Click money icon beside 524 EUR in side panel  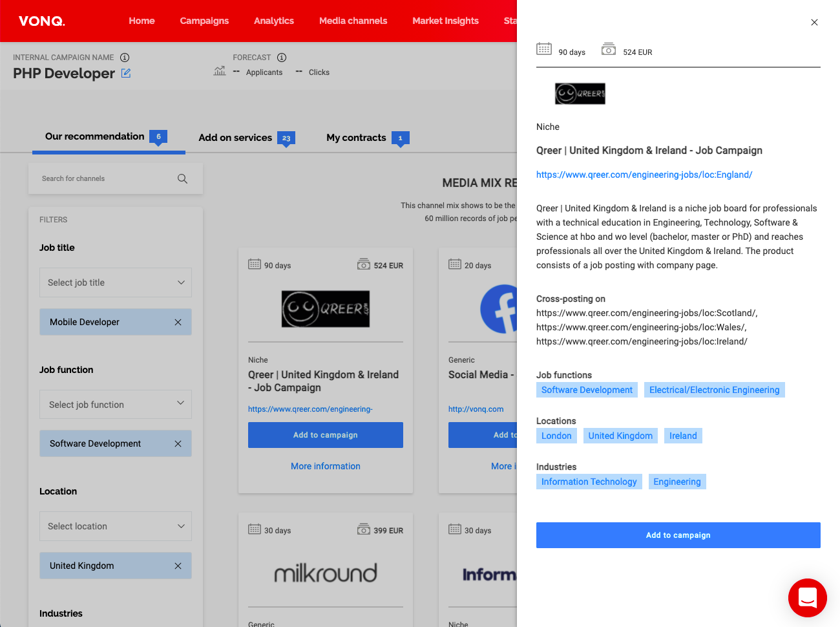[x=609, y=48]
